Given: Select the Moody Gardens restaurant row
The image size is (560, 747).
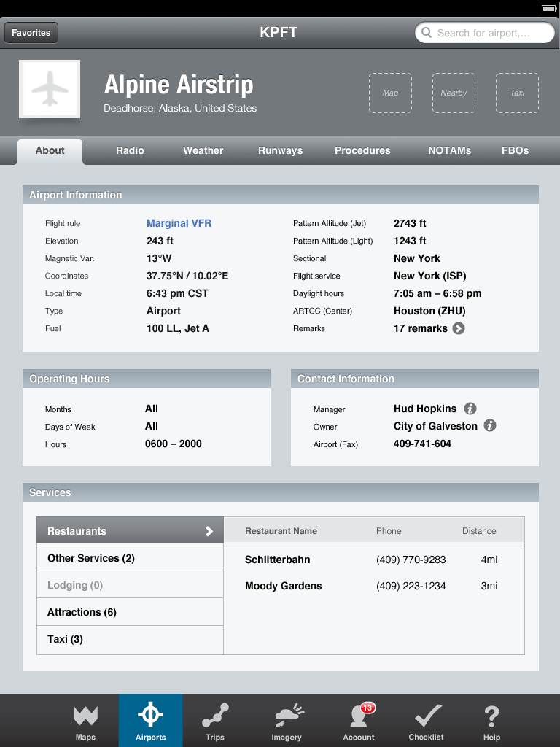Looking at the screenshot, I should point(374,586).
